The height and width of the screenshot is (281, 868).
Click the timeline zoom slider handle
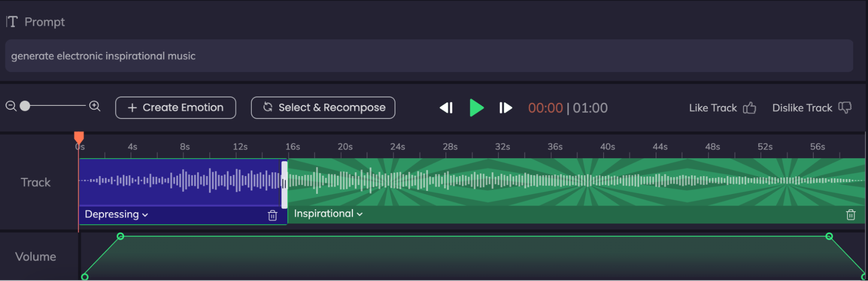[25, 106]
